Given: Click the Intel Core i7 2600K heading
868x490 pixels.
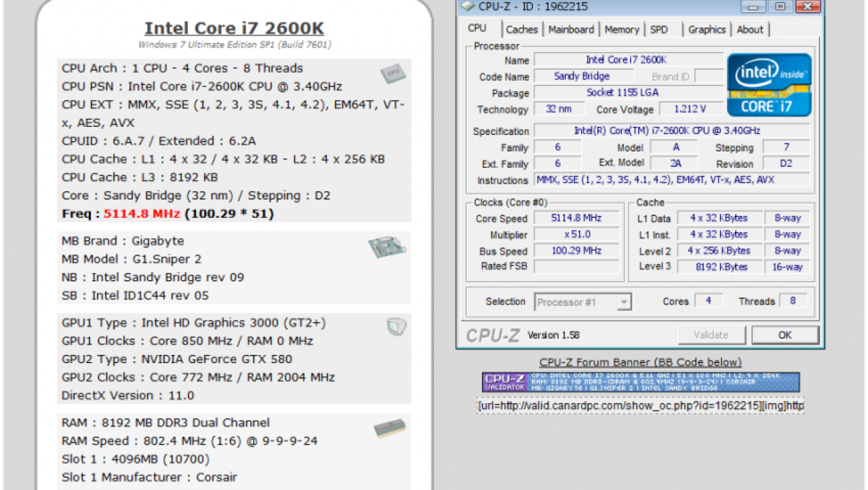Looking at the screenshot, I should coord(234,29).
